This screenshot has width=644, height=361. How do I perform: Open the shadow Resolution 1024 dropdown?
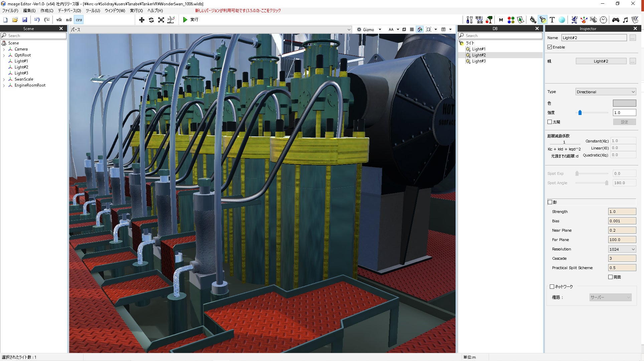point(622,249)
